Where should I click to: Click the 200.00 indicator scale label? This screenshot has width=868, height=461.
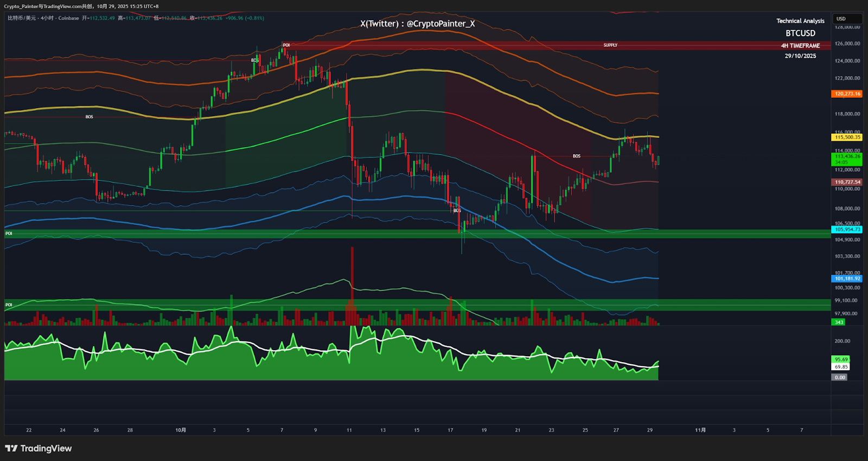point(842,341)
